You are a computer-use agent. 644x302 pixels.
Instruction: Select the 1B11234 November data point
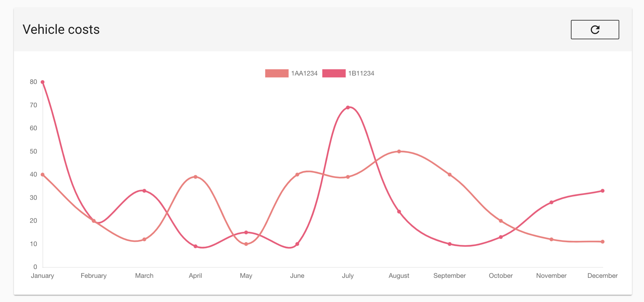pos(552,202)
